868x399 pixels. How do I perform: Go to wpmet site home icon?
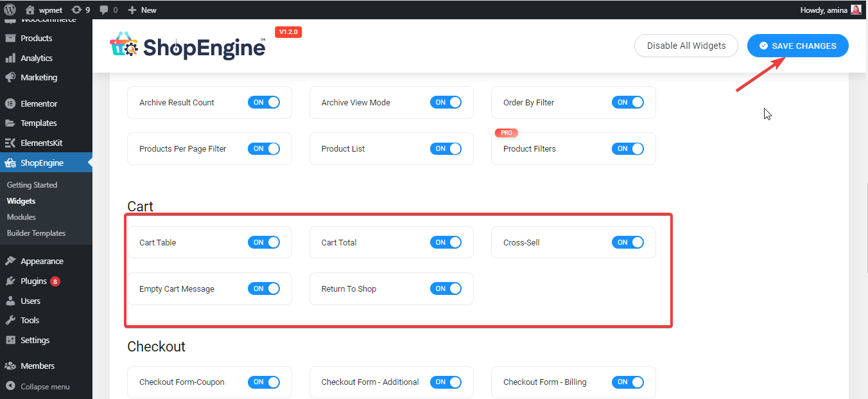pyautogui.click(x=30, y=10)
